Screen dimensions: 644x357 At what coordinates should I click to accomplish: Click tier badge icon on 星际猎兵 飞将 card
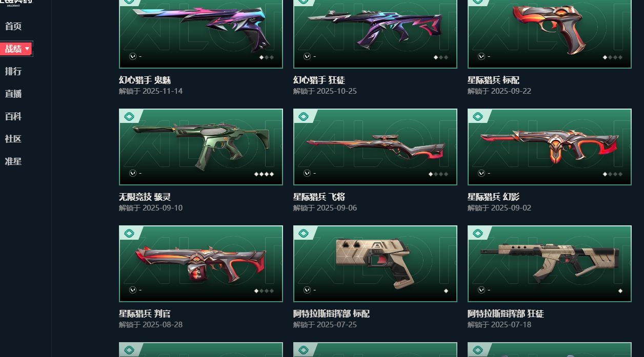click(304, 117)
